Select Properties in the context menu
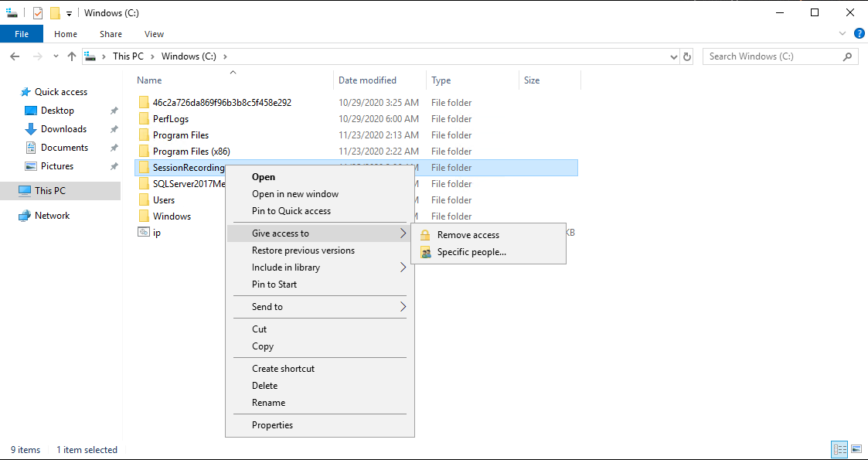The image size is (868, 460). (x=273, y=424)
